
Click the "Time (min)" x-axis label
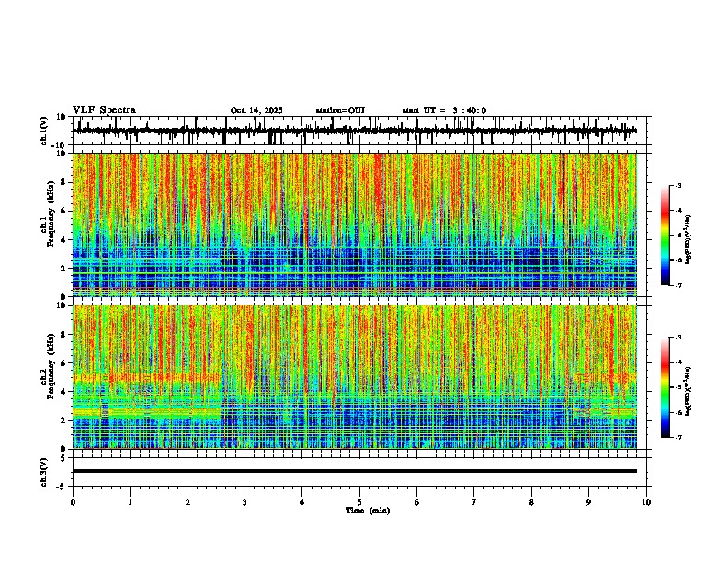pos(368,511)
